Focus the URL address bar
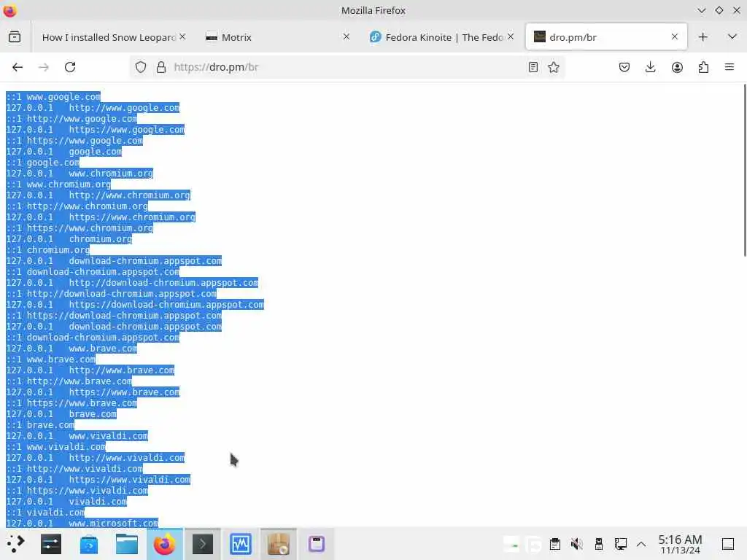This screenshot has width=747, height=560. 348,67
